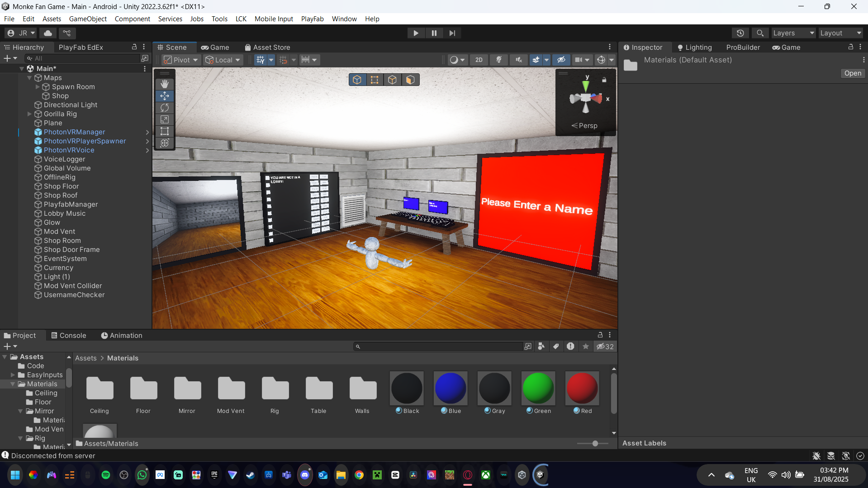Open the Undo History icon
Viewport: 868px width, 488px height.
point(740,33)
